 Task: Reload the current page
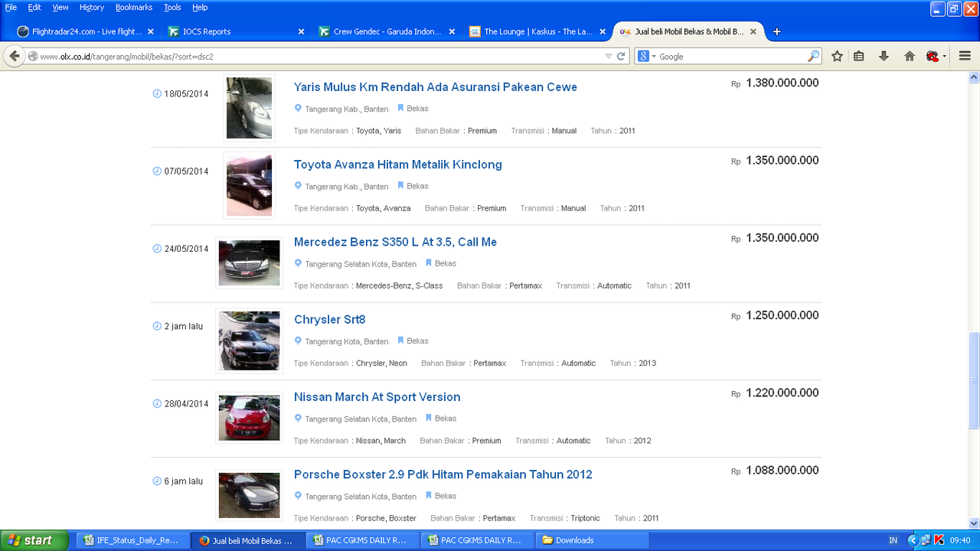click(x=621, y=56)
